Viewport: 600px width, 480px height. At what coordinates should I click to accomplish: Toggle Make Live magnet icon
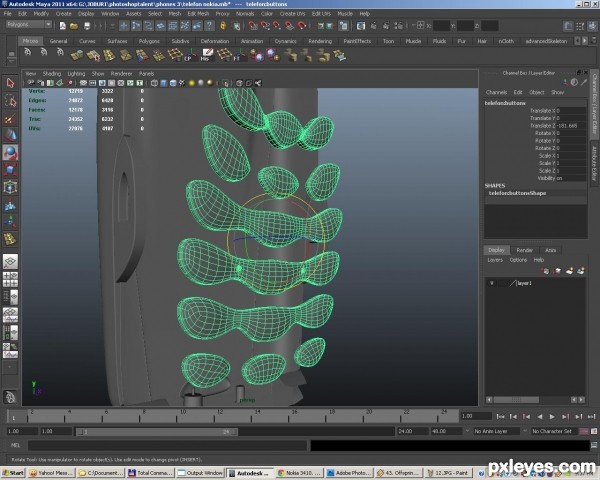tap(302, 26)
